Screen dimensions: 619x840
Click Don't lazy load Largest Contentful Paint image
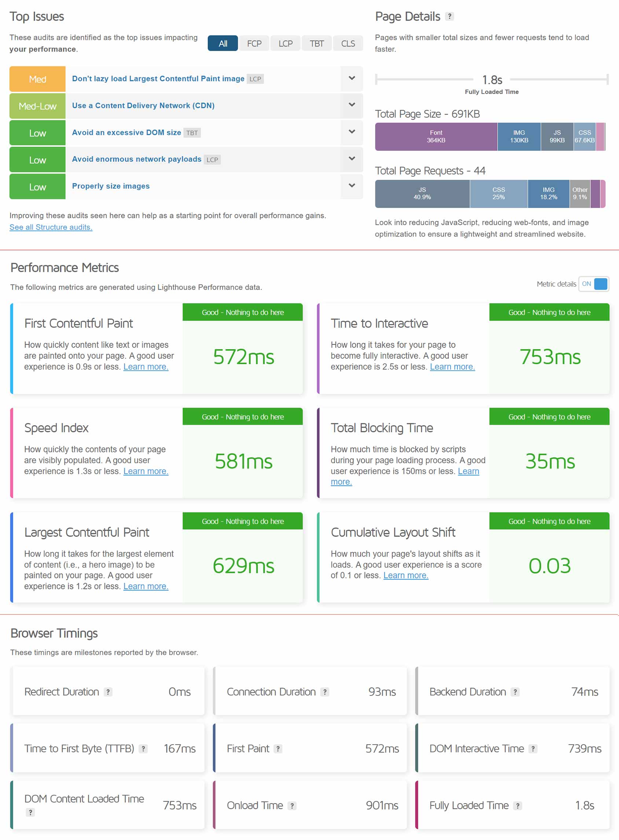click(x=158, y=79)
